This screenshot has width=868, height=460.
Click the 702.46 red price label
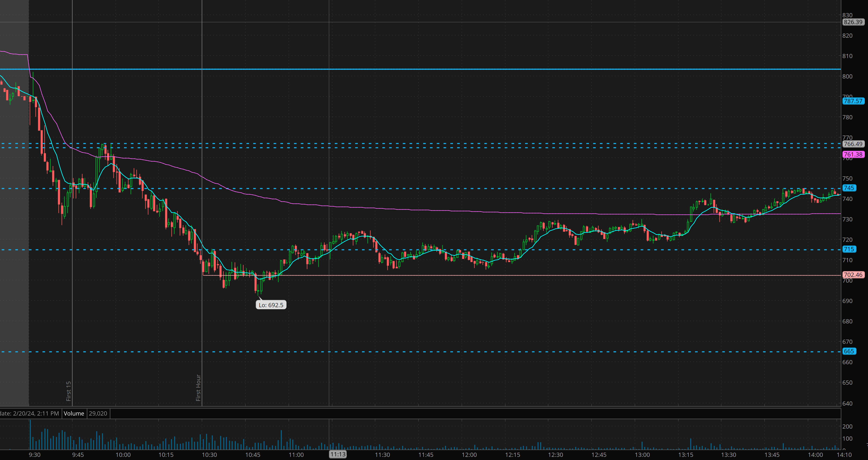pyautogui.click(x=853, y=275)
